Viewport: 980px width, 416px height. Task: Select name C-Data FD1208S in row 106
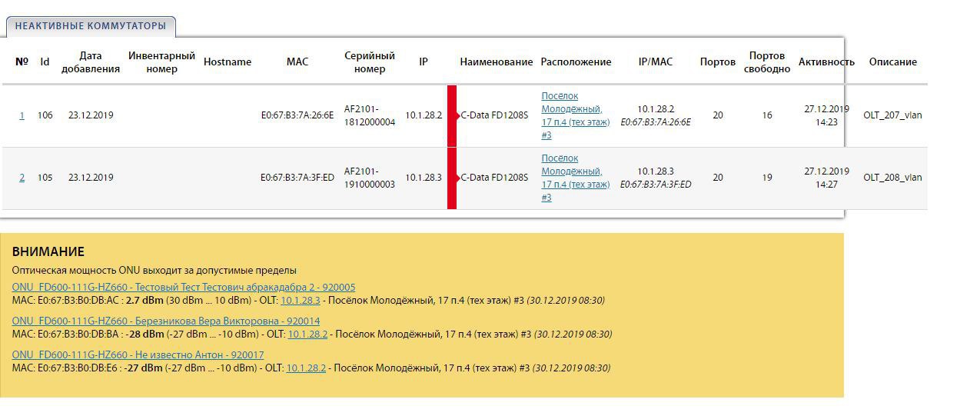click(x=494, y=115)
